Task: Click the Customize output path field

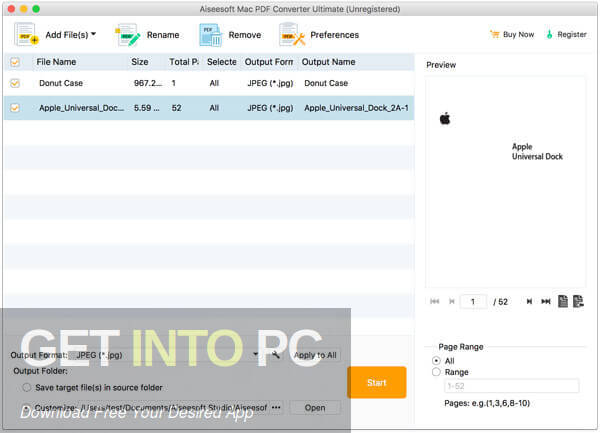Action: 174,408
